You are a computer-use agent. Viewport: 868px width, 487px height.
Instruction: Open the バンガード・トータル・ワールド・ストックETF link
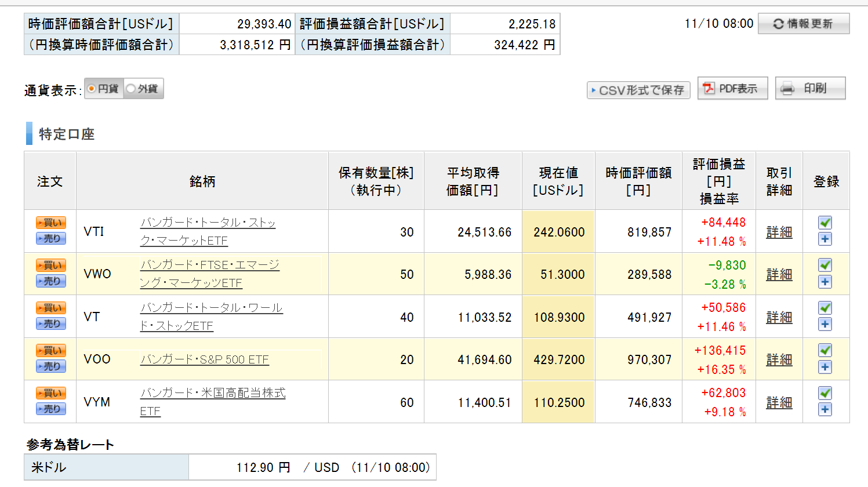211,317
